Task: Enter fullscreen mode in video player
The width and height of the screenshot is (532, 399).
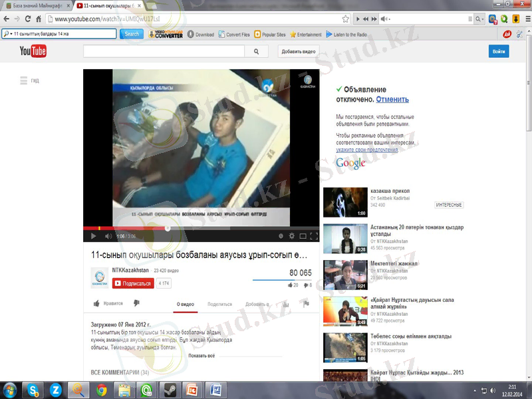Action: (314, 236)
